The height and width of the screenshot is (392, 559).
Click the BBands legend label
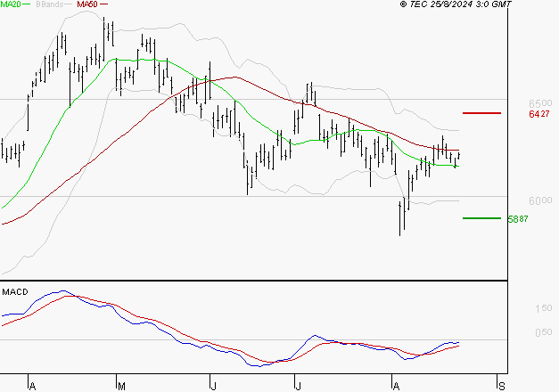[49, 4]
